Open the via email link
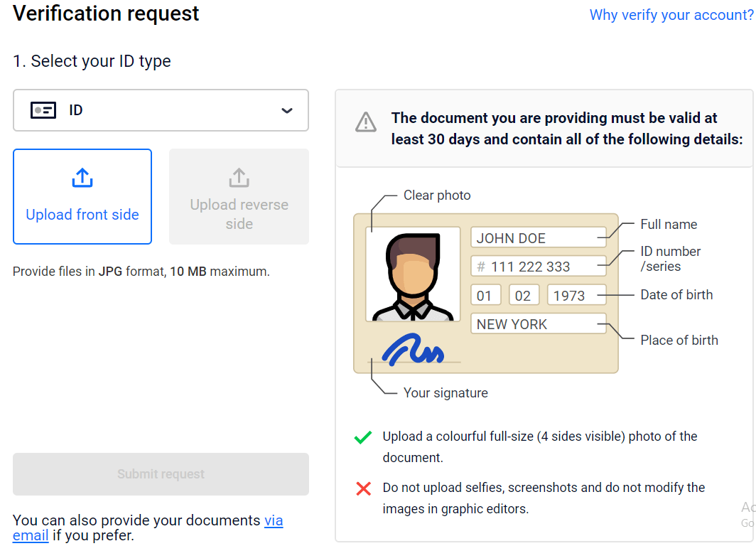The image size is (756, 546). tap(274, 520)
